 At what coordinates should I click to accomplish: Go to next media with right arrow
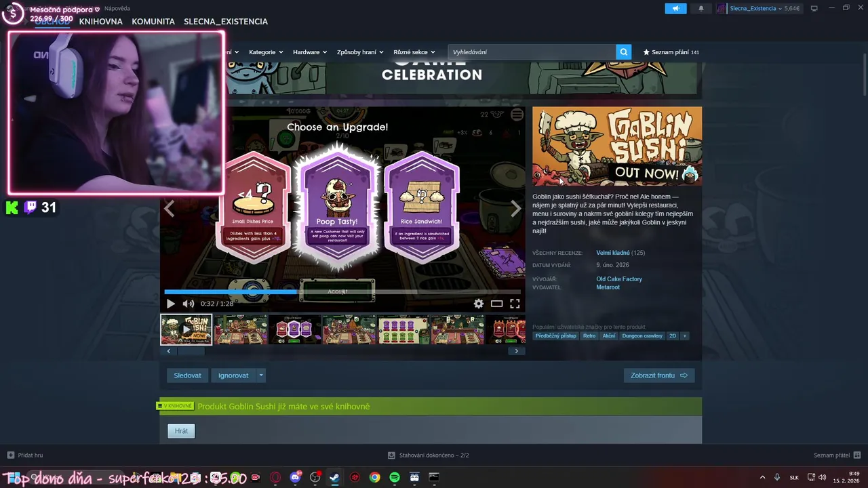click(516, 209)
